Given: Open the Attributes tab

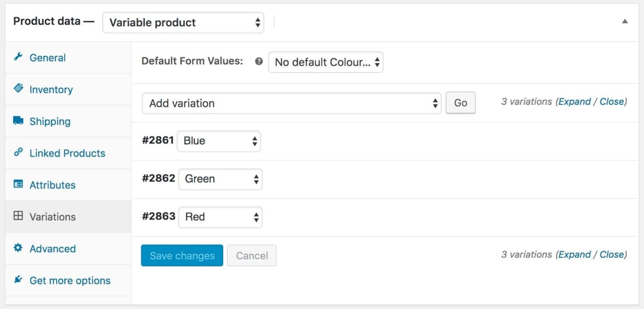Looking at the screenshot, I should pos(52,185).
